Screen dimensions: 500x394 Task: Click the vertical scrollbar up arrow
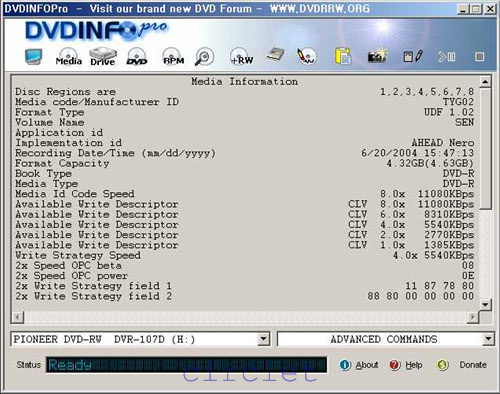(485, 81)
